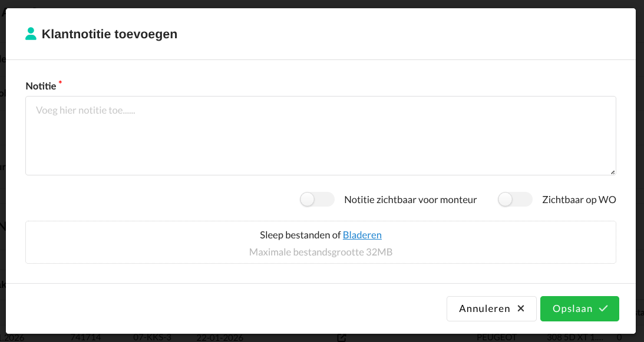The image size is (644, 342).
Task: Click the external-link icon in background row
Action: click(x=341, y=338)
